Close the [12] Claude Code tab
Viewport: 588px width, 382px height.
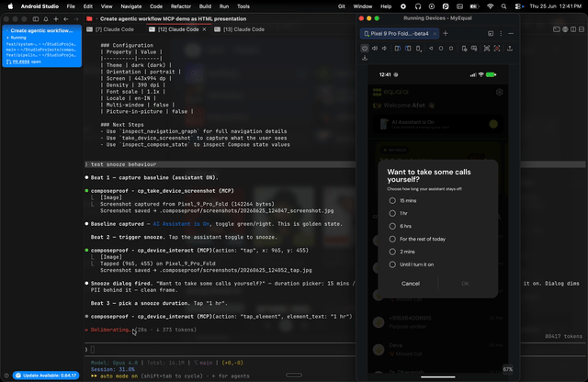click(204, 29)
